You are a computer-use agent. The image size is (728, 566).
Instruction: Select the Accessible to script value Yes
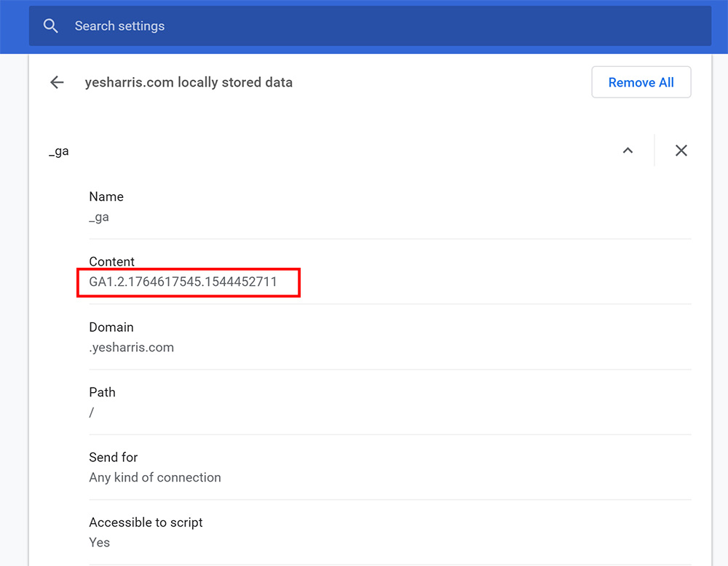[99, 542]
